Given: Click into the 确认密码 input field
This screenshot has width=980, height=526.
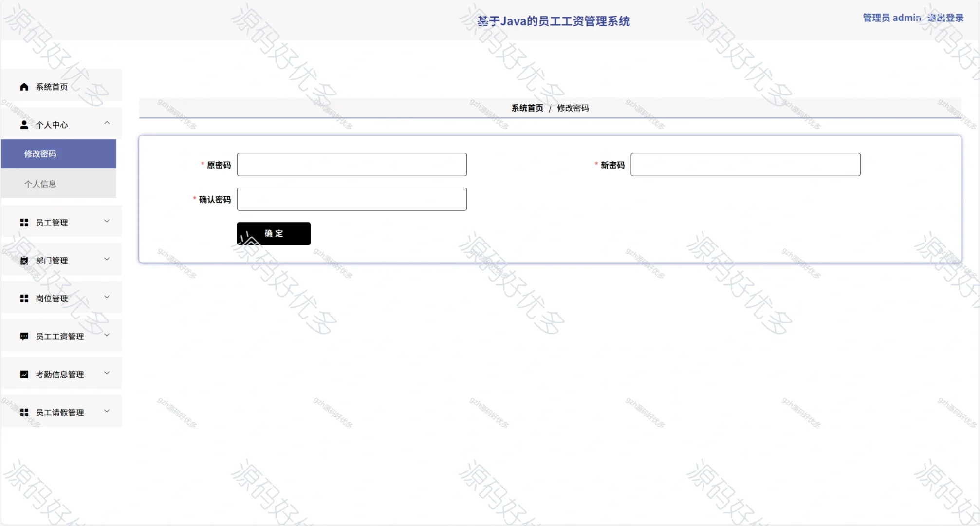Looking at the screenshot, I should (x=351, y=199).
